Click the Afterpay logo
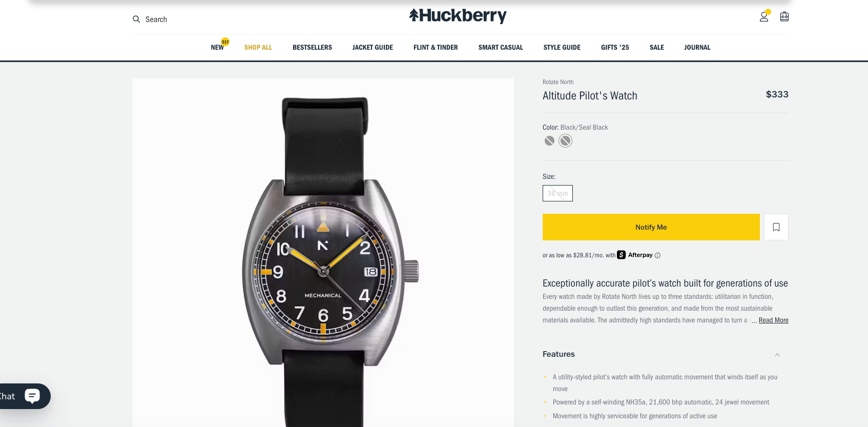The image size is (868, 427). (635, 255)
